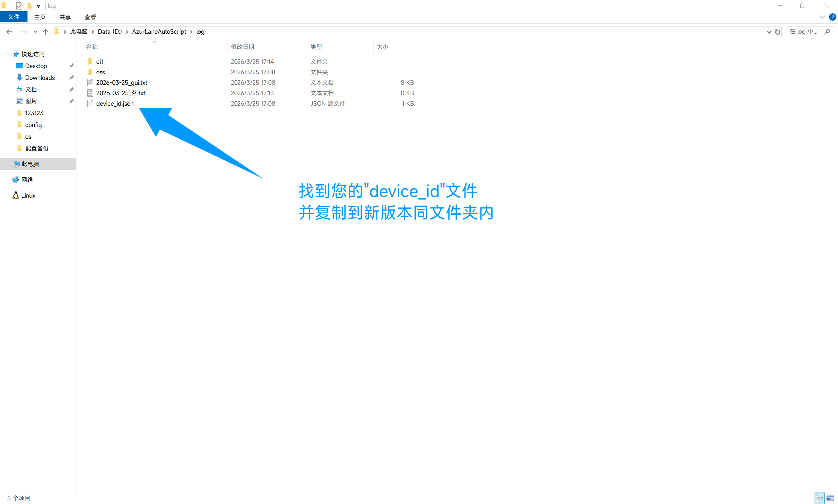Screen dimensions: 838x504
Task: Click AzurLaneAutoScript in the breadcrumb path
Action: point(159,32)
